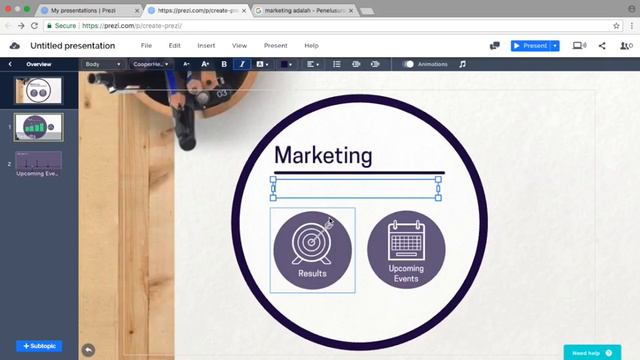Screen dimensions: 640x360
Task: Open the collaborators icon
Action: [626, 46]
